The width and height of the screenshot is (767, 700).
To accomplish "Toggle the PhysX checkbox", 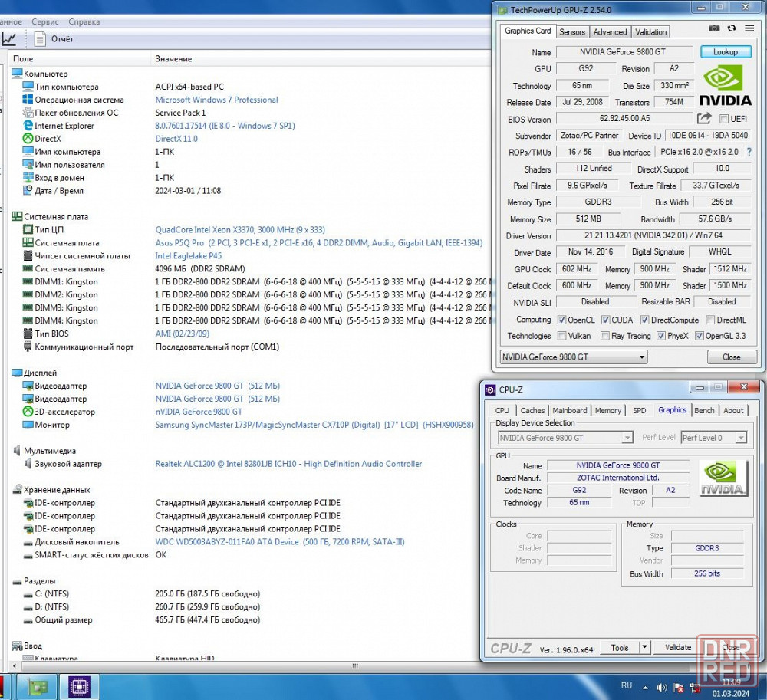I will (x=661, y=336).
